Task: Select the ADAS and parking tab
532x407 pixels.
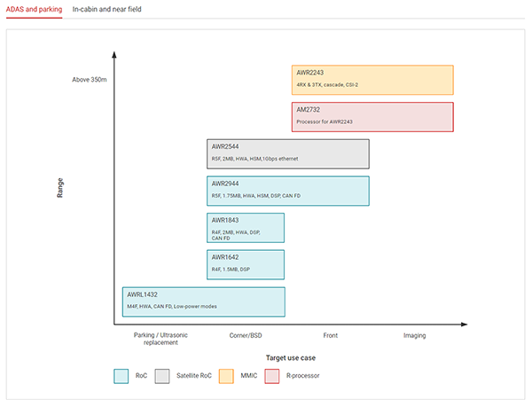Action: (31, 9)
